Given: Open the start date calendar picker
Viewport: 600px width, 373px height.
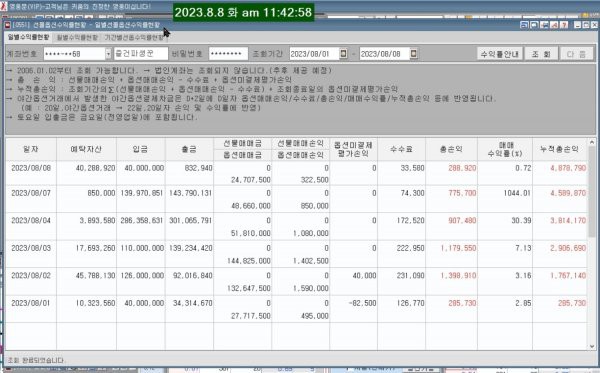Looking at the screenshot, I should coord(344,54).
